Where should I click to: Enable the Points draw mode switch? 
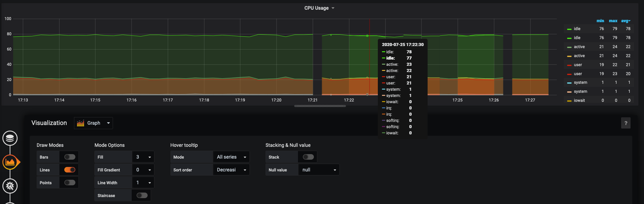69,183
